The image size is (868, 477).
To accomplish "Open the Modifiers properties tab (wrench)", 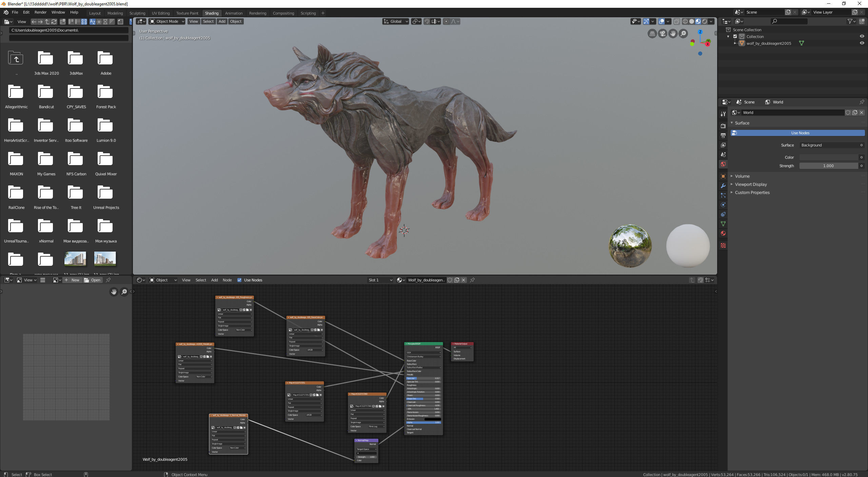I will click(723, 186).
